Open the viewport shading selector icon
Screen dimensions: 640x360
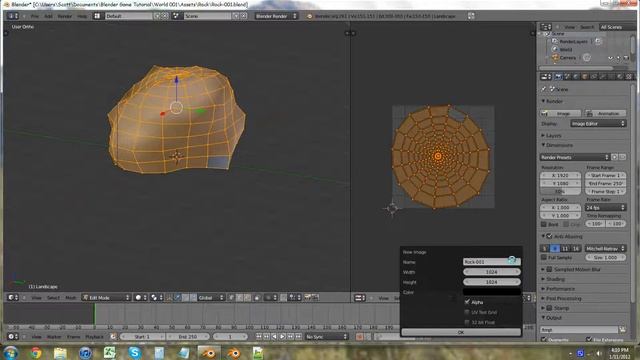[x=140, y=298]
